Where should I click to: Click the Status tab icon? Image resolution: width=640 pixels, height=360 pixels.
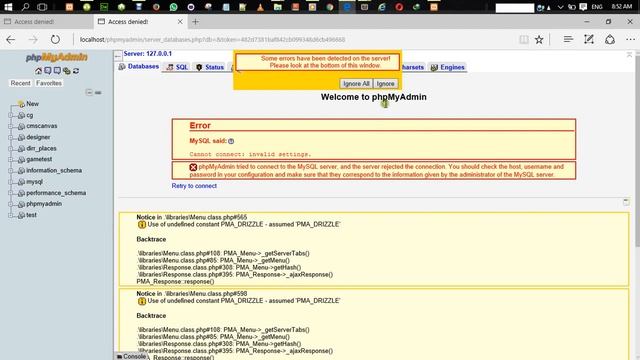199,67
